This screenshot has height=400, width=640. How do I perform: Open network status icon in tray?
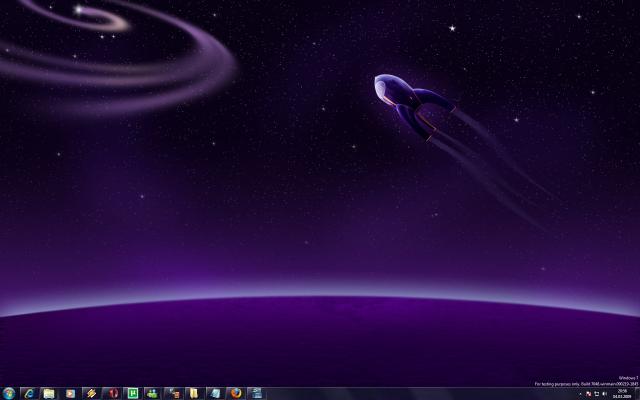pyautogui.click(x=596, y=394)
